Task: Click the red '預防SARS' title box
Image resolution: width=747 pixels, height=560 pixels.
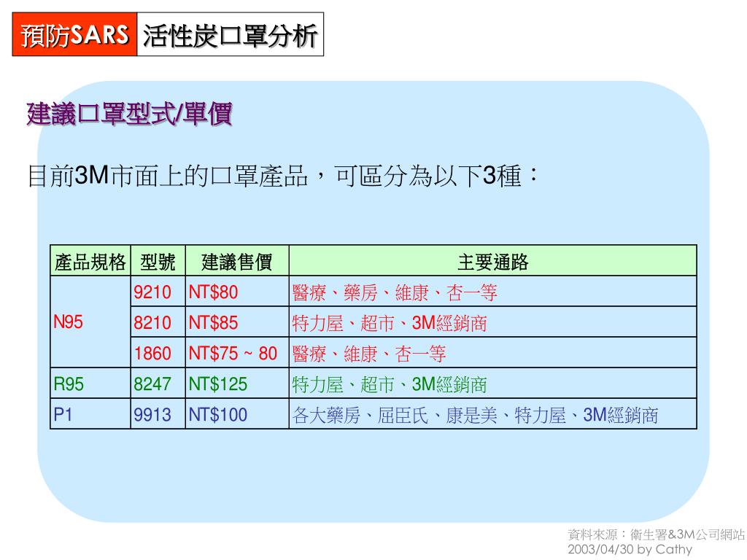Action: click(x=75, y=34)
